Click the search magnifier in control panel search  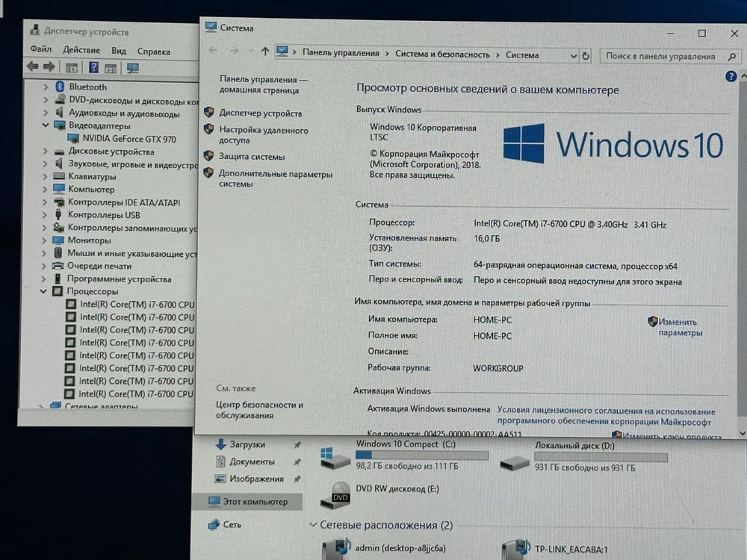click(732, 57)
